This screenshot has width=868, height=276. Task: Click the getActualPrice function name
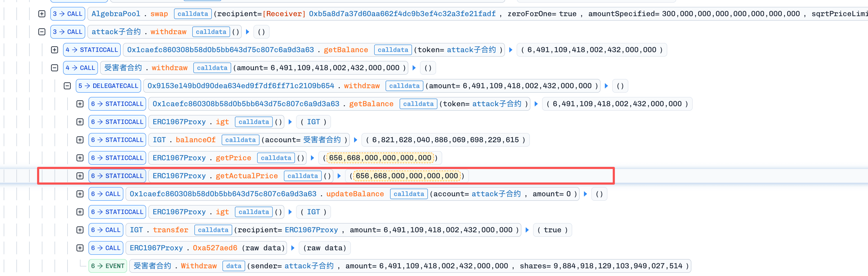[x=247, y=176]
